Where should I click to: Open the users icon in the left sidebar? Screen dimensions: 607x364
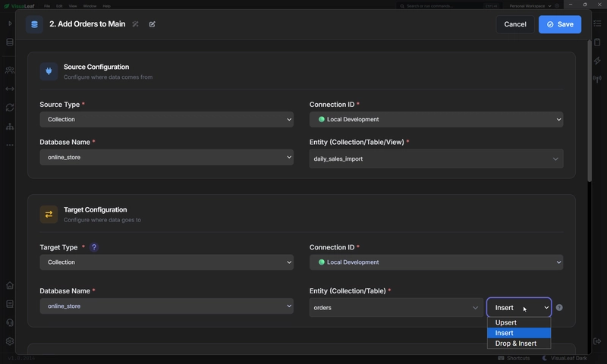click(10, 70)
